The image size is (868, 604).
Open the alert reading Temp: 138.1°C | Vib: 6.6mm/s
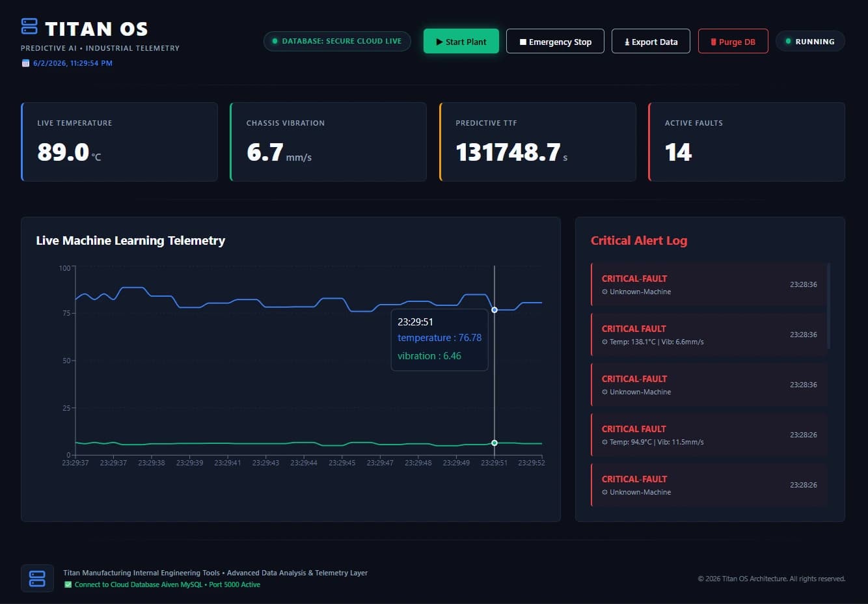(x=709, y=335)
